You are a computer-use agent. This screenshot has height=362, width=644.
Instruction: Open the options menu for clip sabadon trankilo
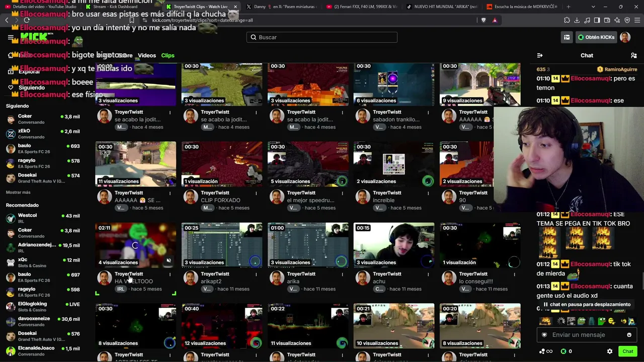click(x=428, y=112)
